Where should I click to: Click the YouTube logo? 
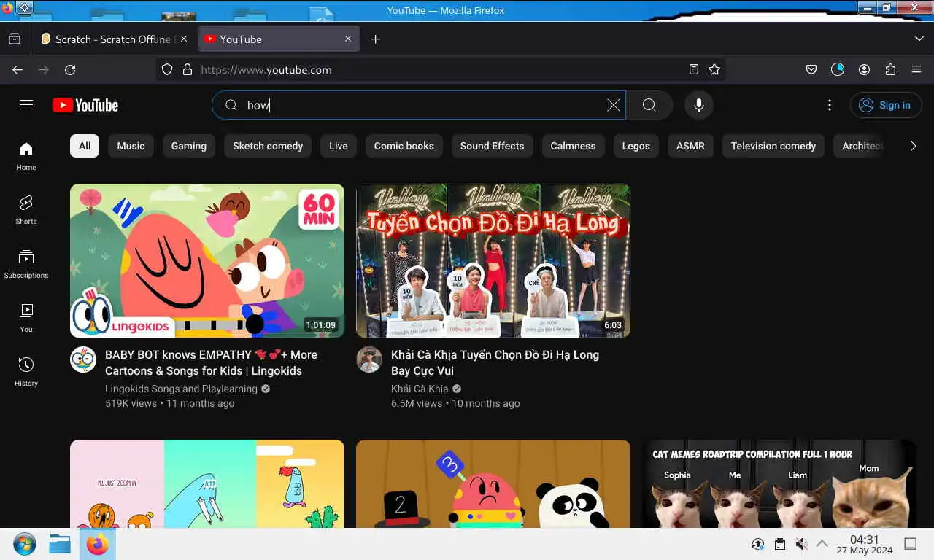tap(85, 105)
